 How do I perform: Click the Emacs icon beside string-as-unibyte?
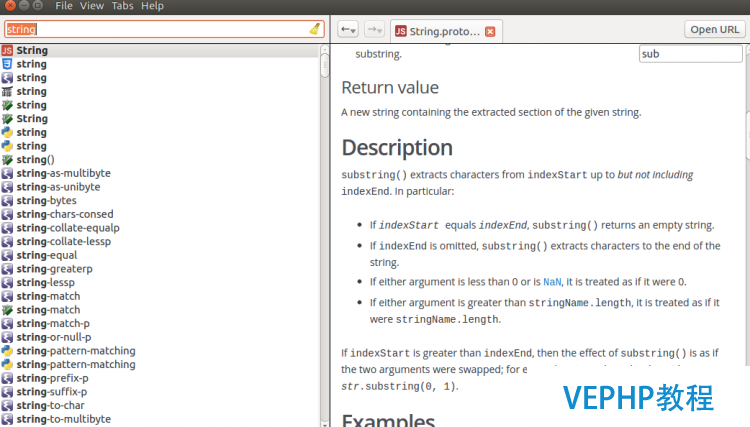coord(7,187)
